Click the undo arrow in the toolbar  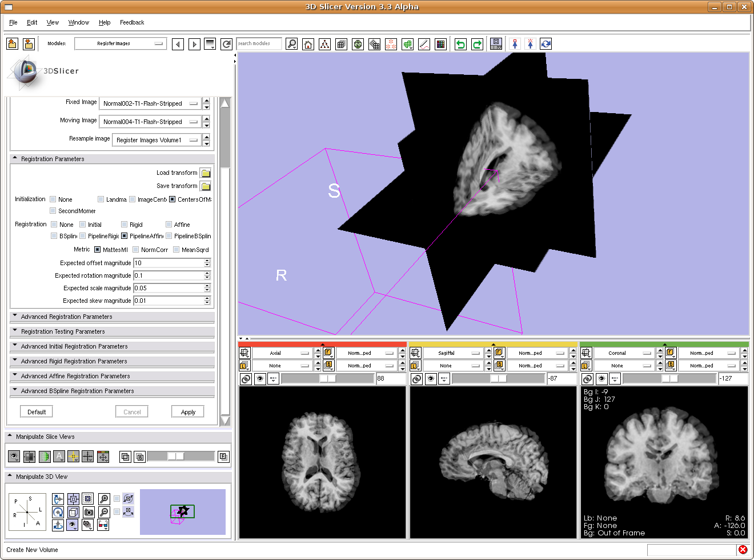pos(460,44)
